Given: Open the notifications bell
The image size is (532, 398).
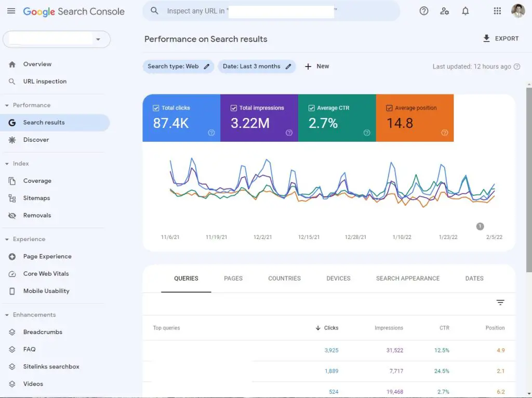Looking at the screenshot, I should pyautogui.click(x=465, y=11).
